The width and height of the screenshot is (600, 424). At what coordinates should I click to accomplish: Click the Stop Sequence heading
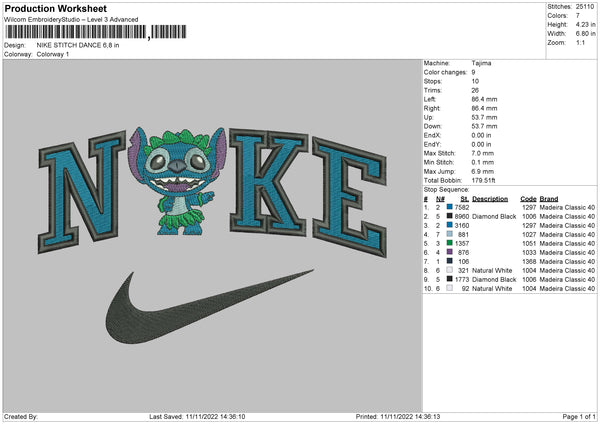click(446, 190)
